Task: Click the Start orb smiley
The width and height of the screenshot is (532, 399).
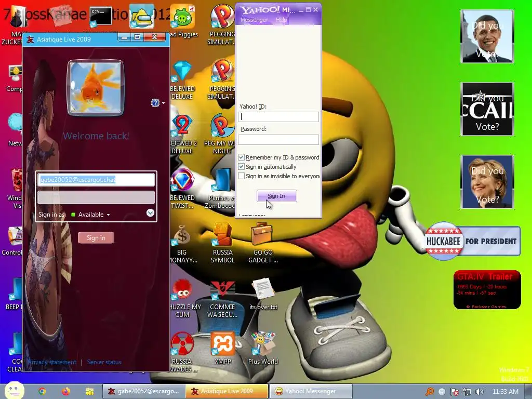Action: (x=14, y=390)
